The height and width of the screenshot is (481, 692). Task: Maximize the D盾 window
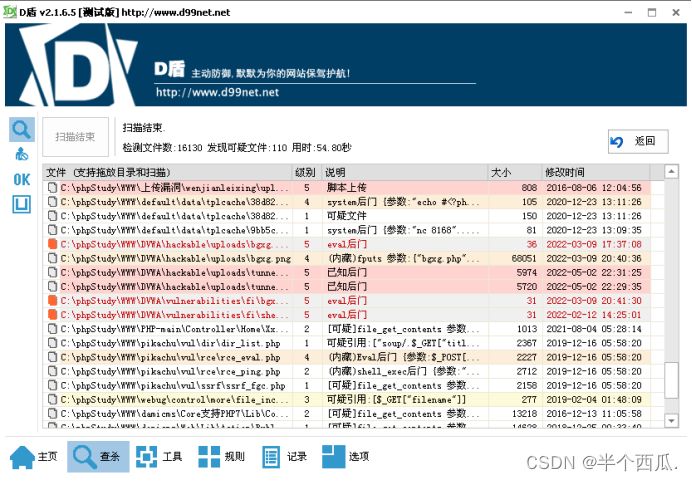click(652, 12)
